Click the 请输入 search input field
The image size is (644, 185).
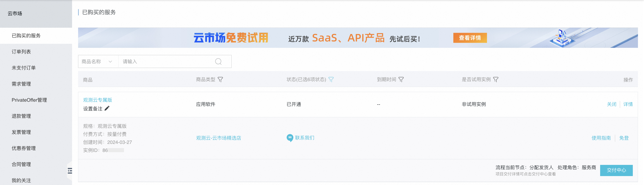click(166, 61)
